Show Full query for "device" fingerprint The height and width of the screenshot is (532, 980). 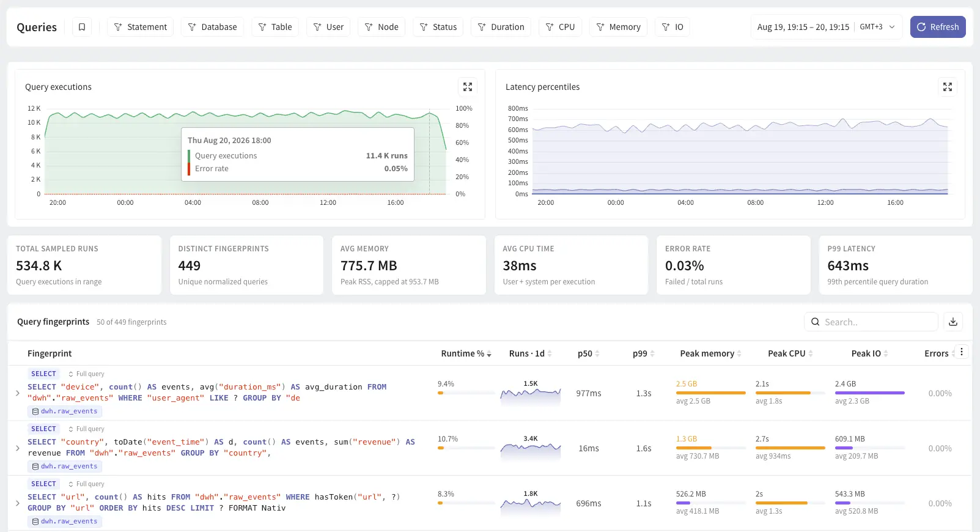pos(86,374)
